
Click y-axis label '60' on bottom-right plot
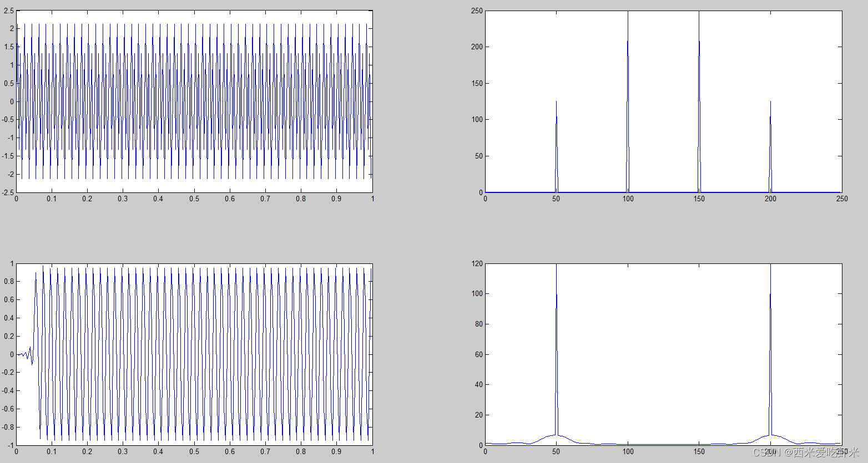479,354
